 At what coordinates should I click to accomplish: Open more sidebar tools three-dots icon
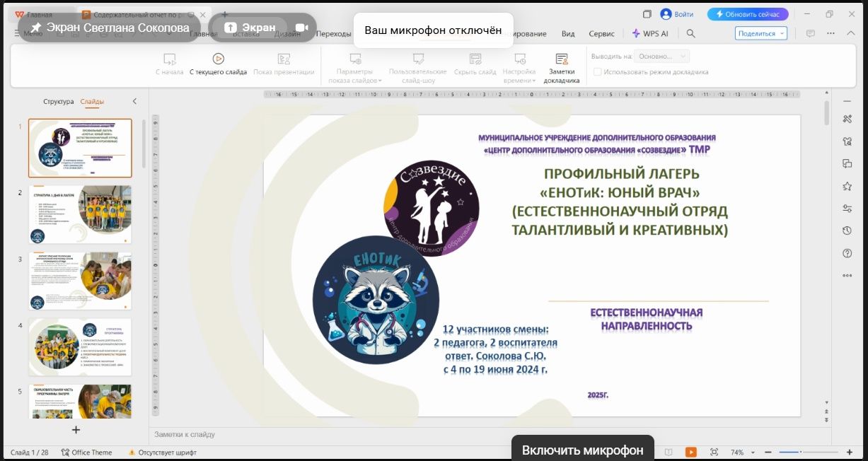point(847,275)
